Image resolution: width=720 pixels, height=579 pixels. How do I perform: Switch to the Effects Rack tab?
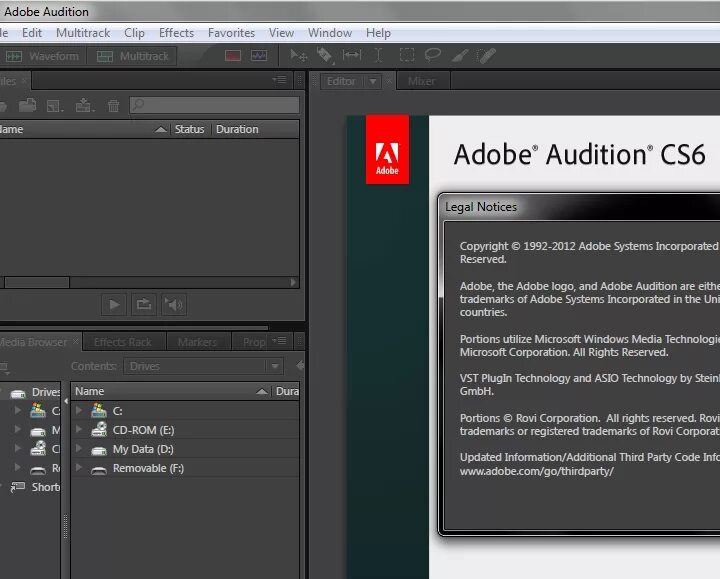[x=123, y=342]
